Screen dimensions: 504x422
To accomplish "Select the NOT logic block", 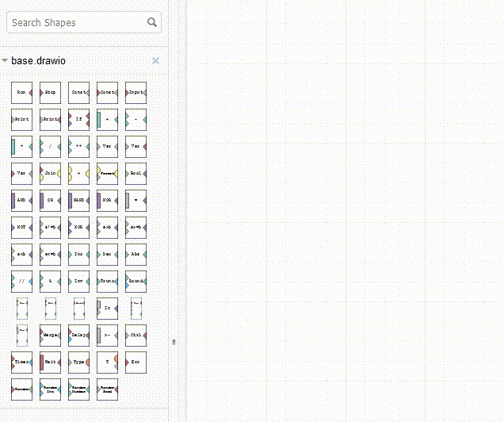I will [21, 228].
